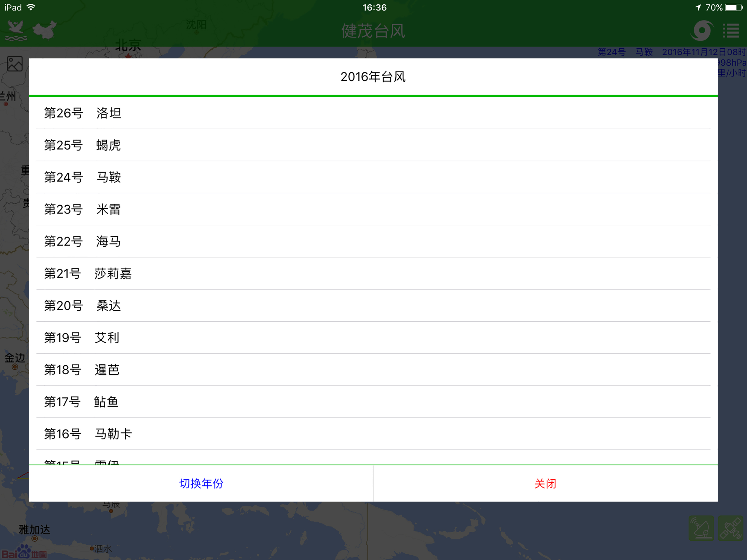Tap the bird logo icon in header
The image size is (747, 560).
[16, 31]
